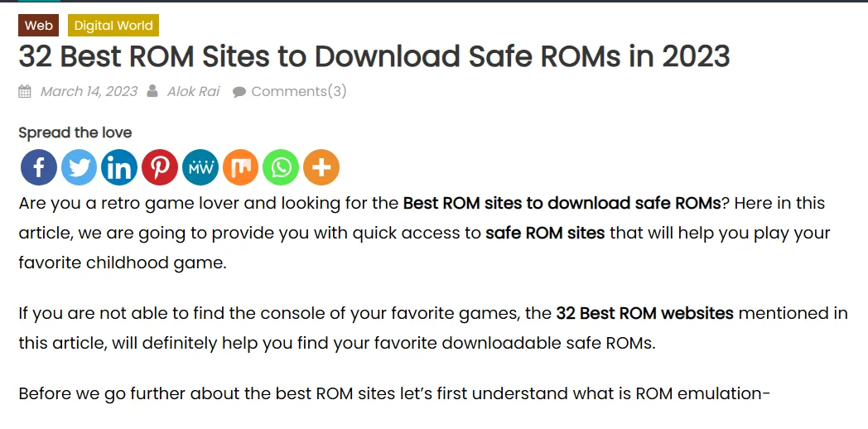Share the article on Twitter

80,167
